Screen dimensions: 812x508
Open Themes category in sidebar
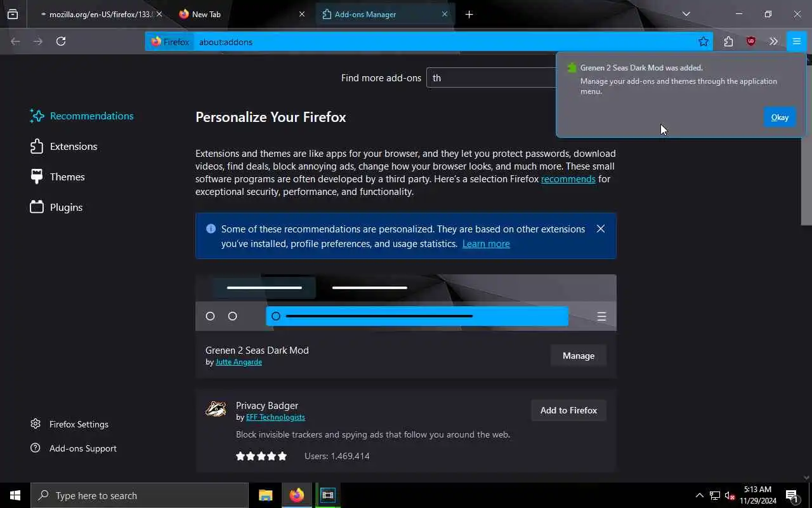[x=57, y=177]
